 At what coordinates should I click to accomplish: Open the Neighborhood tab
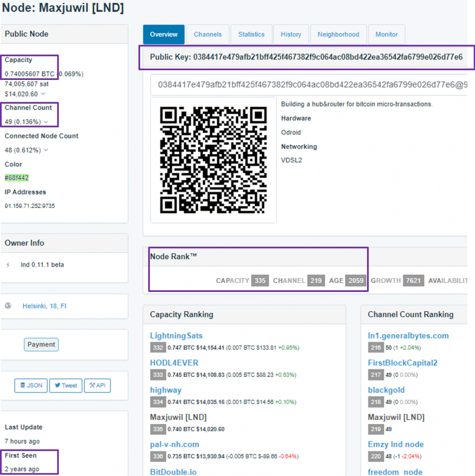tap(338, 34)
